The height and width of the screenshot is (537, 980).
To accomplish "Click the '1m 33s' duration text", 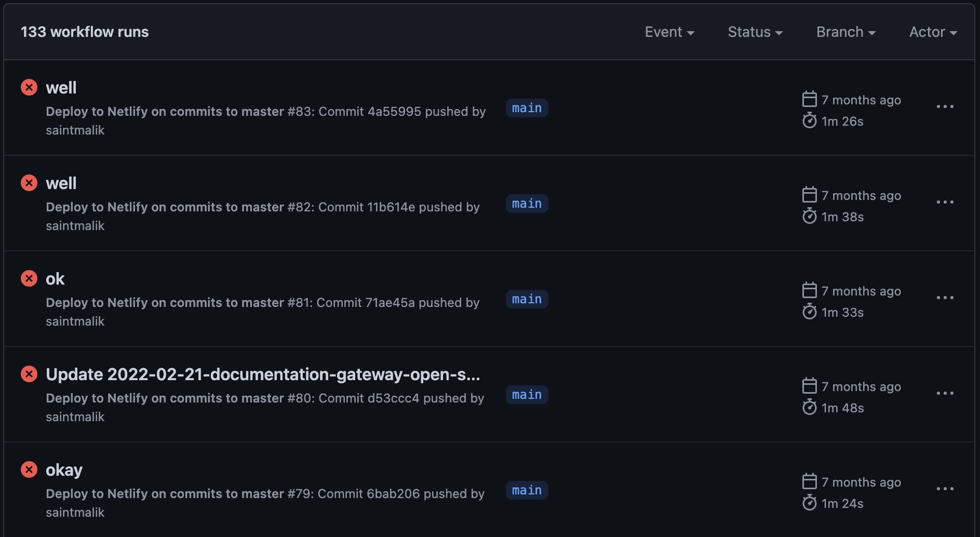I will (842, 313).
